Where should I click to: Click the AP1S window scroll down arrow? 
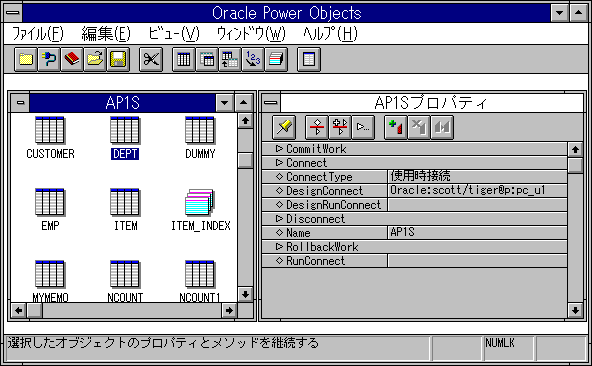(245, 294)
